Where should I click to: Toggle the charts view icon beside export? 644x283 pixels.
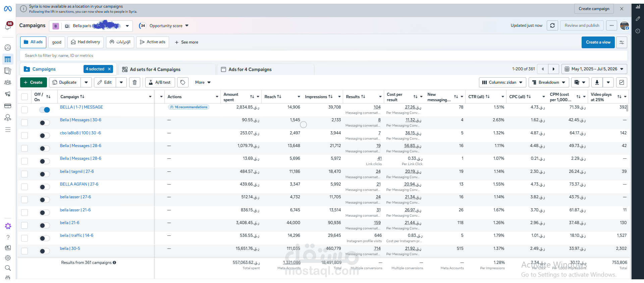pyautogui.click(x=622, y=82)
